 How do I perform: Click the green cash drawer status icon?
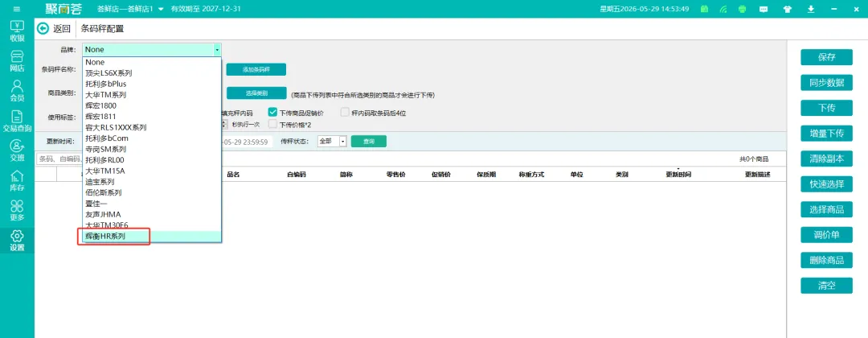704,9
